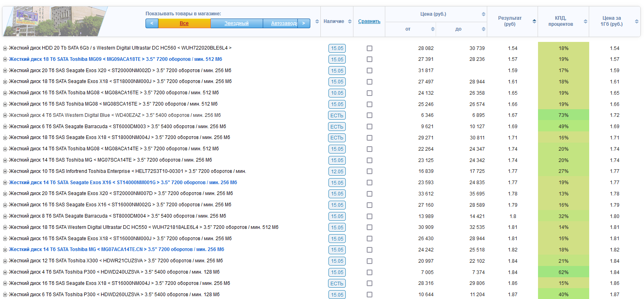Click 15.05 badge for Exos X20 ST20000NM002D
The image size is (644, 299).
pyautogui.click(x=337, y=71)
